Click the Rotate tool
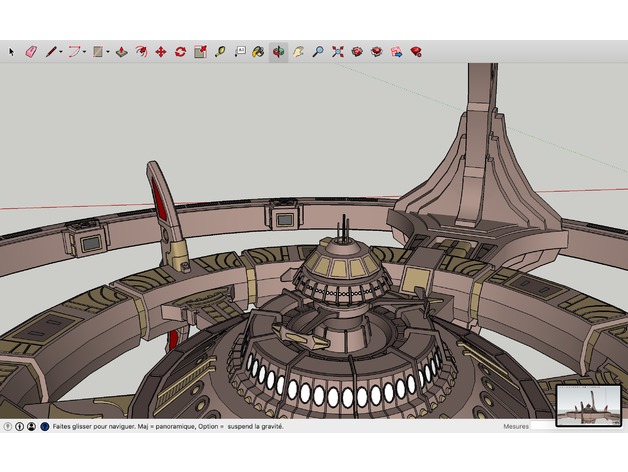Screen dimensions: 628x472 (180, 51)
